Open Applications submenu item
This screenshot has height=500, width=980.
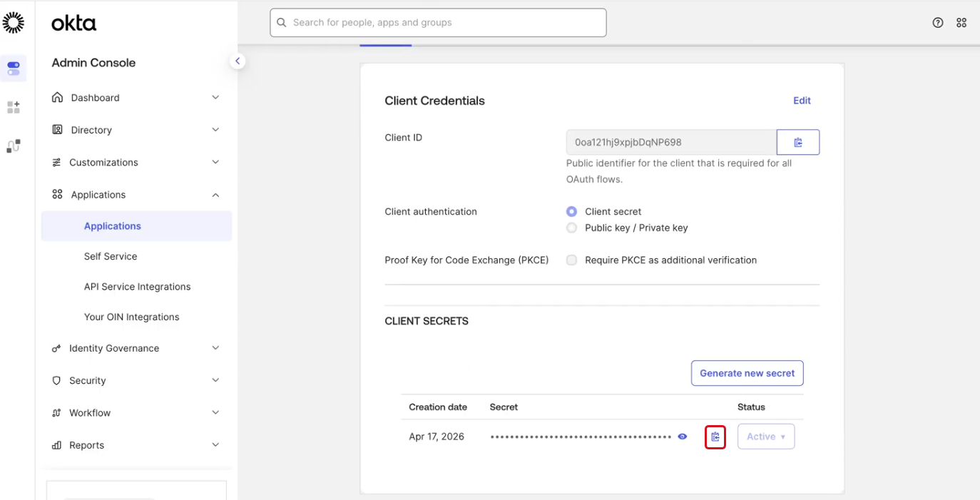(136, 226)
